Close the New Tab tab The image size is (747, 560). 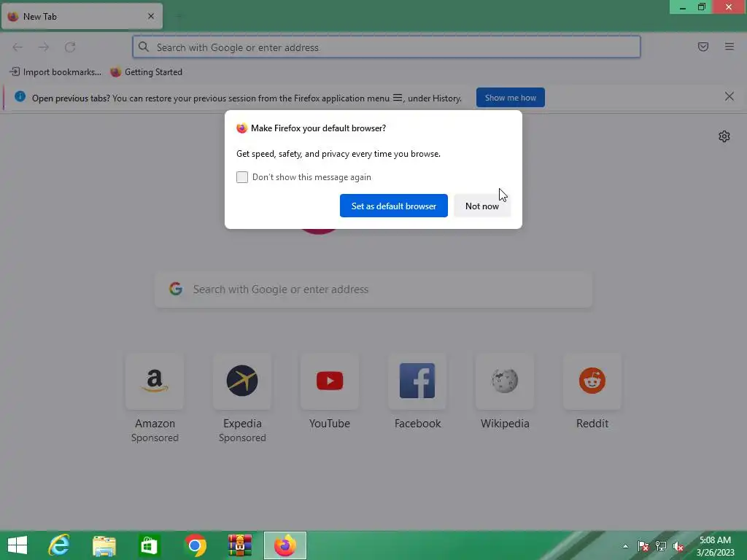(x=151, y=16)
